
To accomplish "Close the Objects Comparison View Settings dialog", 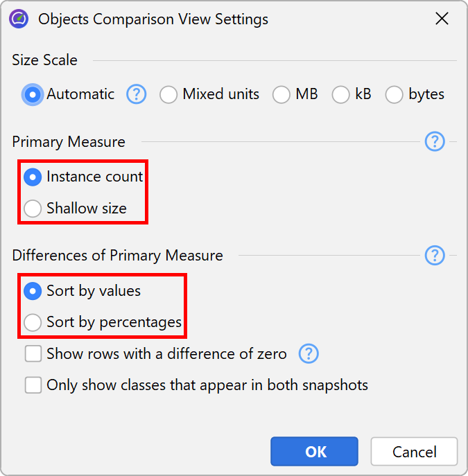I will (x=442, y=19).
